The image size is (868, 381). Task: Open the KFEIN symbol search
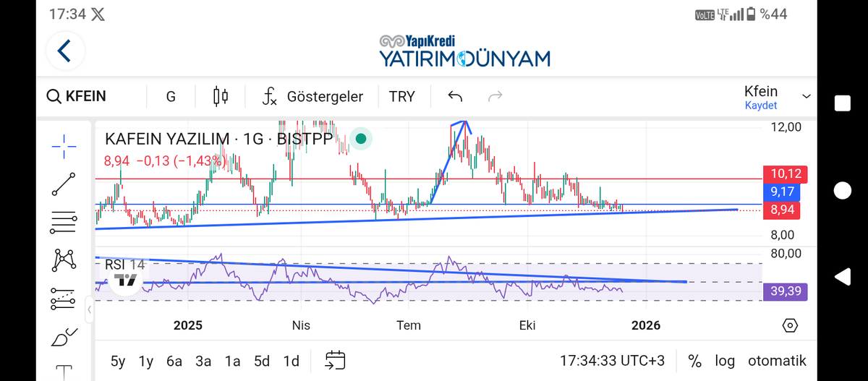pyautogui.click(x=77, y=96)
